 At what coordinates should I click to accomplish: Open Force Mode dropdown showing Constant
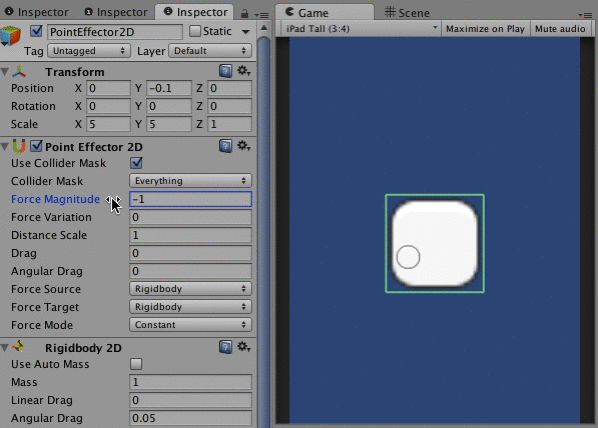[x=190, y=325]
